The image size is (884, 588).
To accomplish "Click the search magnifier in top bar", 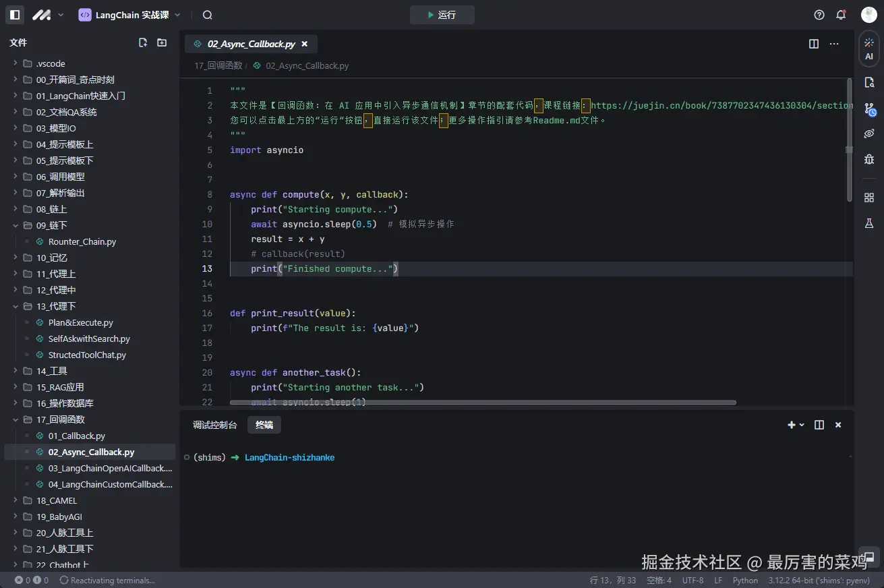I will click(207, 15).
